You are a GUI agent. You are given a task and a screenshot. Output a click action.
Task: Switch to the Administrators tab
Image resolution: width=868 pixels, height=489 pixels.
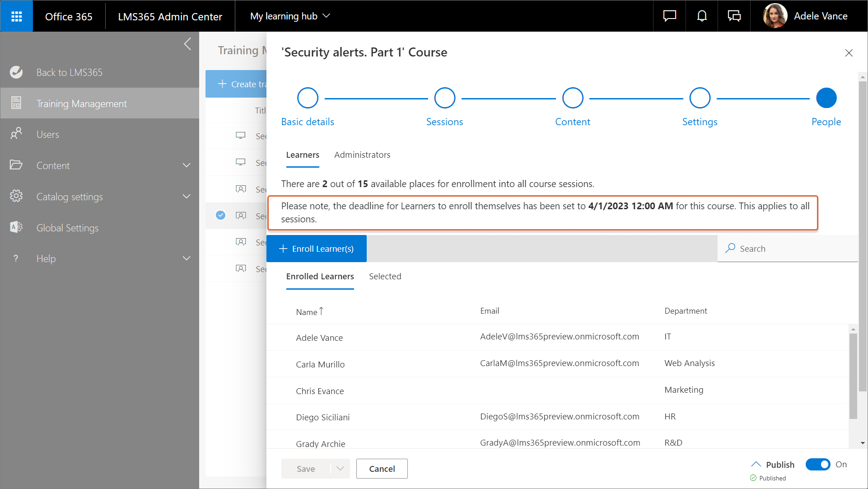click(362, 155)
